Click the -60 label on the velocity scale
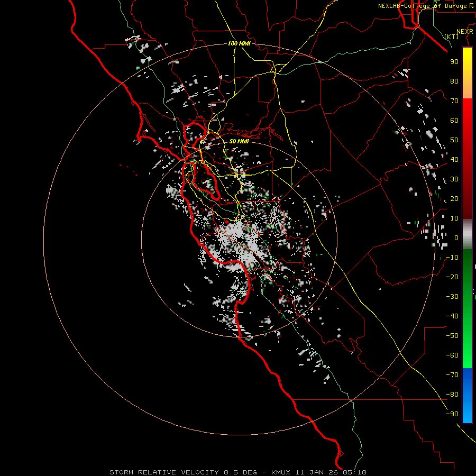Viewport: 476px width, 476px height. coord(452,355)
